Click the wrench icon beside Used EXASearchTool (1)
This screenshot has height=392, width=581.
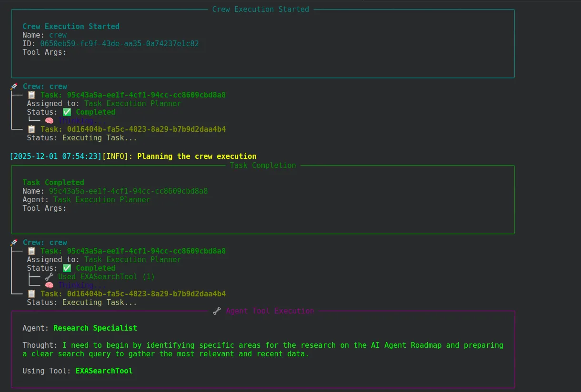[49, 277]
